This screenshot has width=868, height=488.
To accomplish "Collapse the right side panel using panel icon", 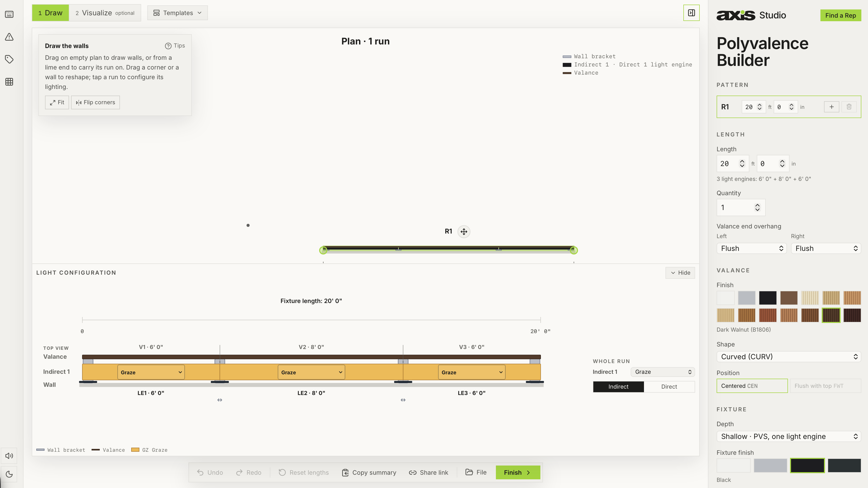I will pos(691,13).
